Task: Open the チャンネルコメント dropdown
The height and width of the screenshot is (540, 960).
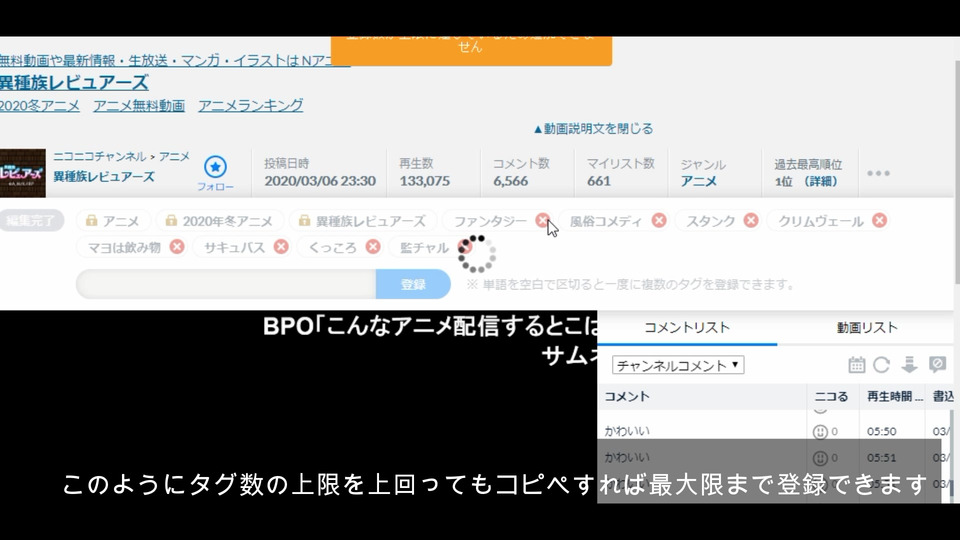Action: coord(678,366)
